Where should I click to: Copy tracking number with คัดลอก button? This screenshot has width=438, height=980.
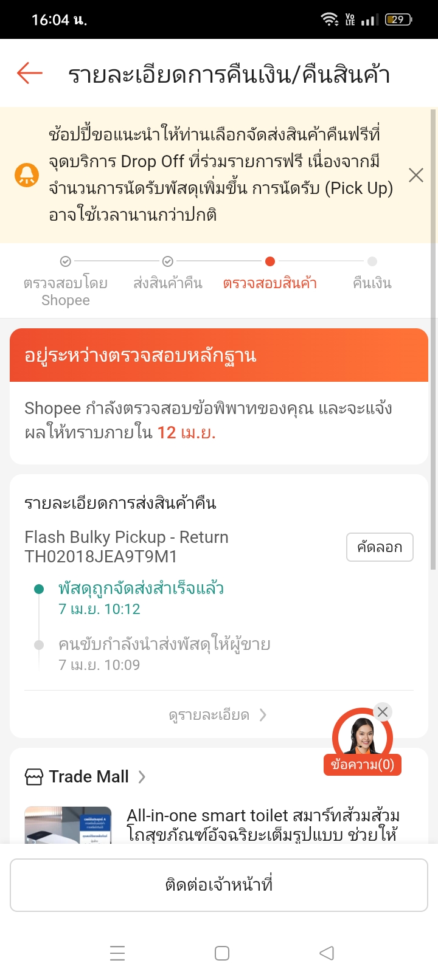coord(380,547)
